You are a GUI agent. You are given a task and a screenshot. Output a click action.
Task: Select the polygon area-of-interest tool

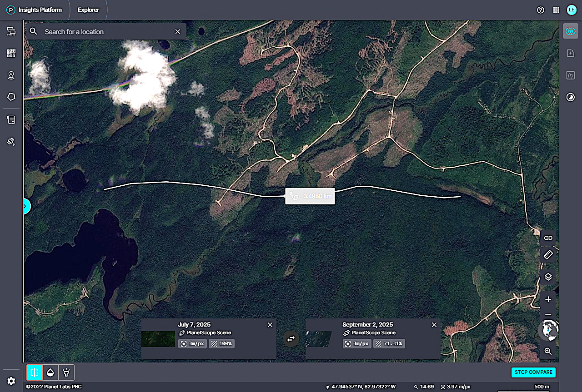pos(11,97)
